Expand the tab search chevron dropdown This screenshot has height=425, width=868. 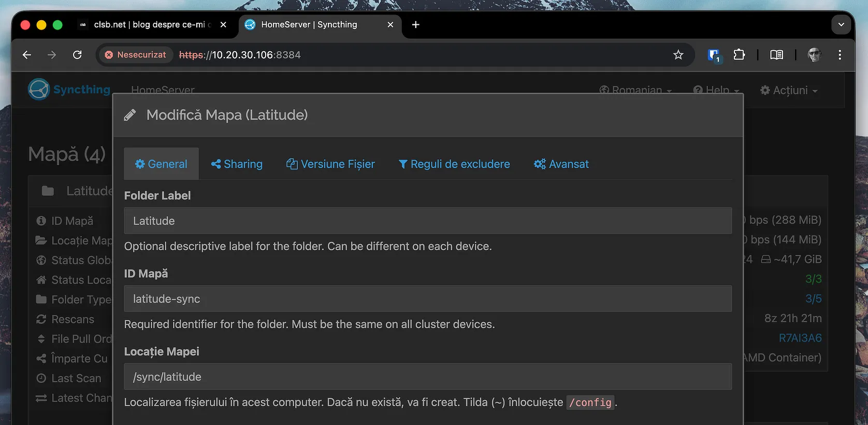[841, 25]
